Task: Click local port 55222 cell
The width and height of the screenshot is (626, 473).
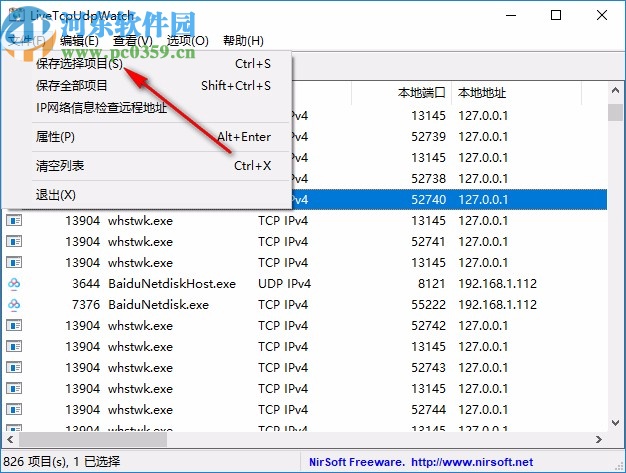Action: pyautogui.click(x=428, y=305)
